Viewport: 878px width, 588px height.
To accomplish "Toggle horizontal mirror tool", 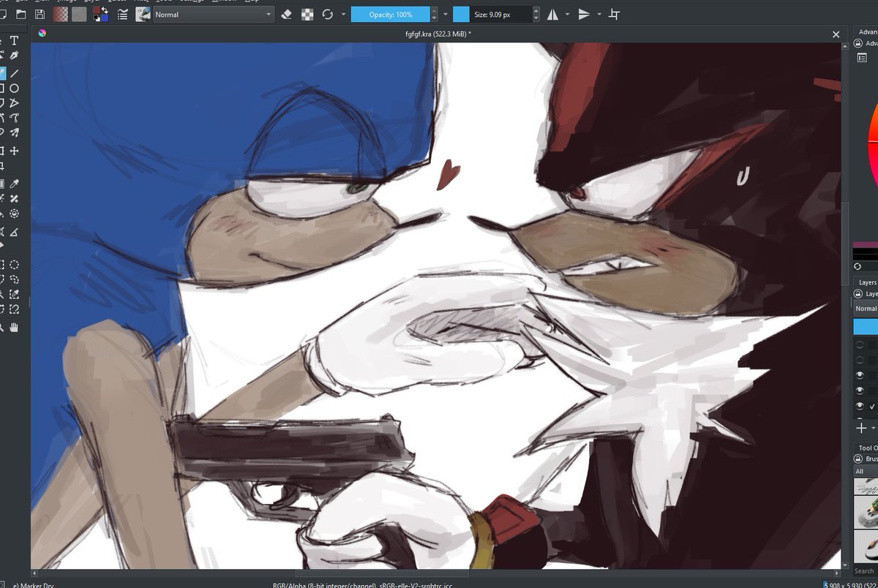I will [x=552, y=14].
